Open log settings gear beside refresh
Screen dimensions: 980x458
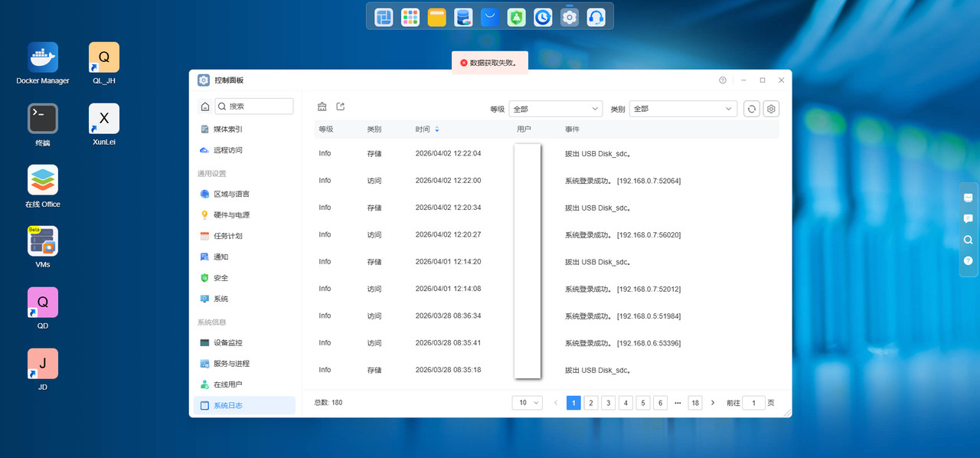tap(772, 109)
